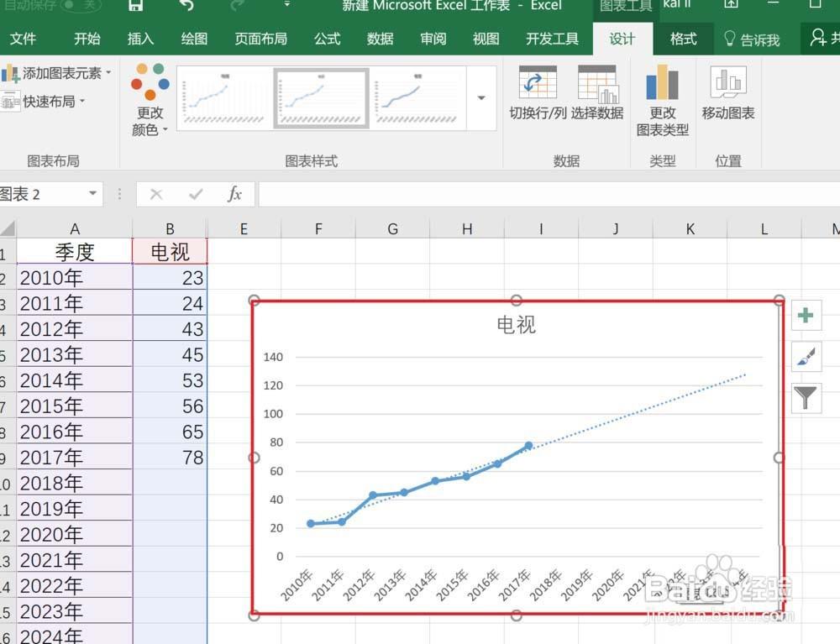Select column B header

pyautogui.click(x=170, y=229)
